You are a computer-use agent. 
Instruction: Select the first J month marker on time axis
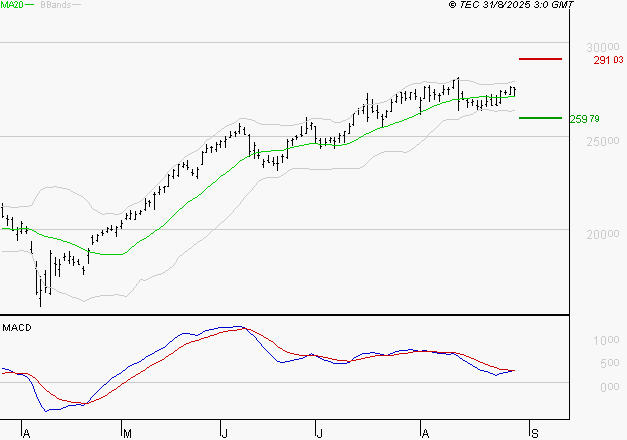coord(224,433)
